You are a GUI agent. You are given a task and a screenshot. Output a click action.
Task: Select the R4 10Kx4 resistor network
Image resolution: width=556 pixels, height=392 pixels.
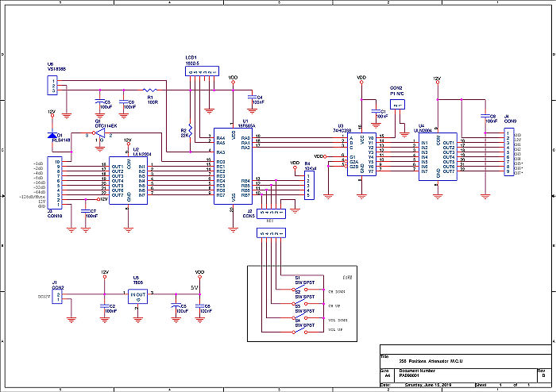pos(308,186)
